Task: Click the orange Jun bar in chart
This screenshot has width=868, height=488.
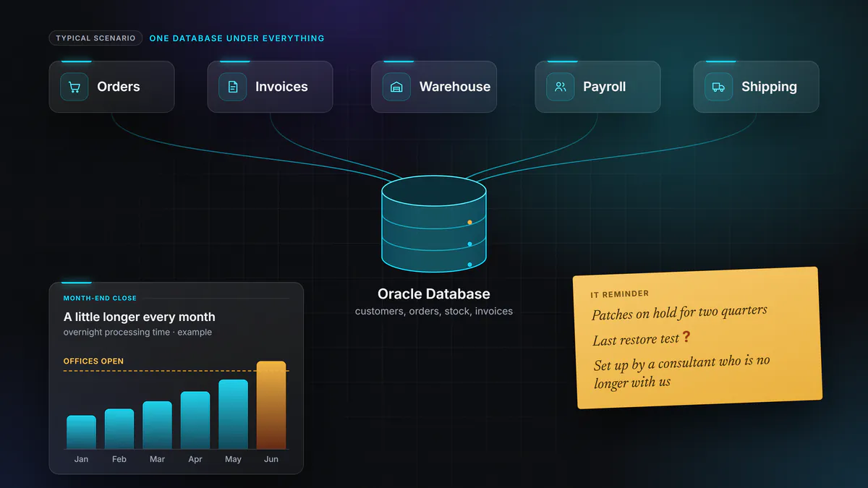Action: pos(271,405)
